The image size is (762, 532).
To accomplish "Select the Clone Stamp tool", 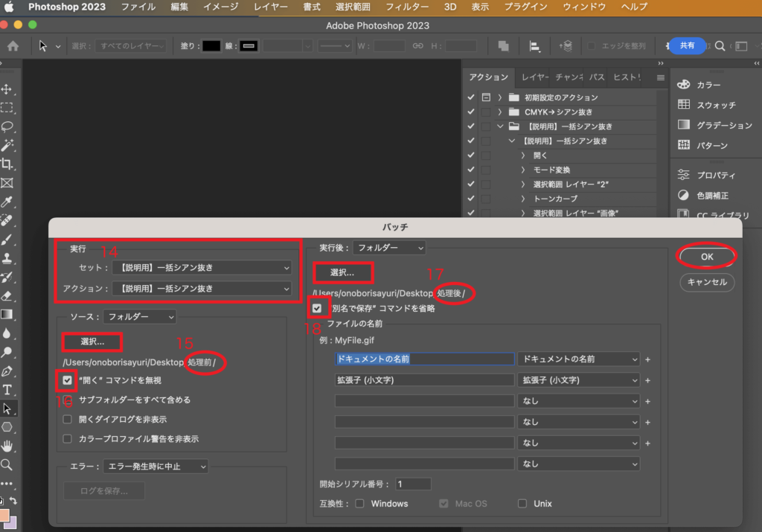I will pyautogui.click(x=7, y=258).
